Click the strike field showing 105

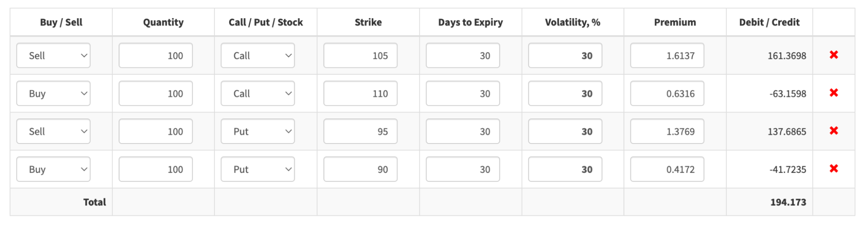click(x=360, y=55)
